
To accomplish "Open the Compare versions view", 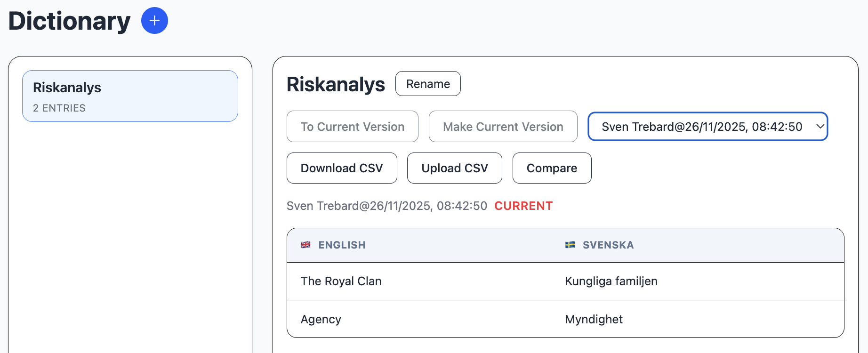I will point(552,168).
